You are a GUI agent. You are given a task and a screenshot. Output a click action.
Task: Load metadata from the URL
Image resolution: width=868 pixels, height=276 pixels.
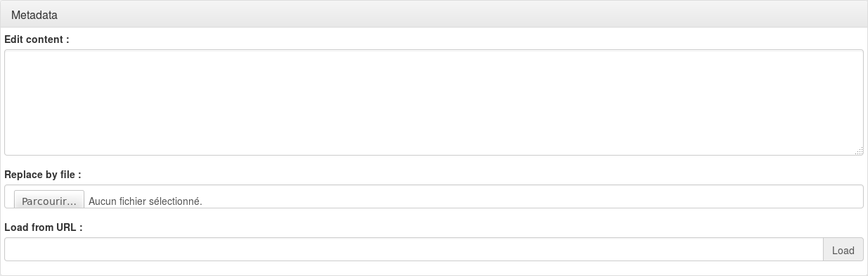click(x=843, y=249)
